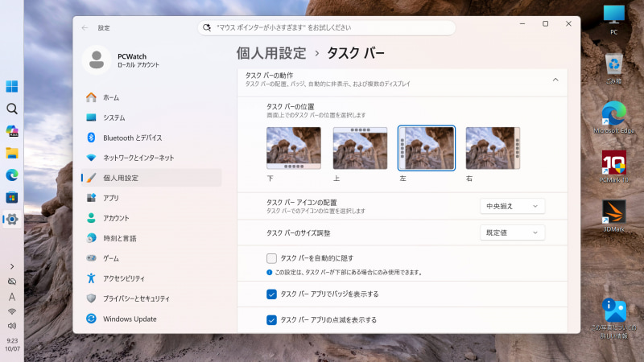Launch Copilot icon on the taskbar

point(12,131)
